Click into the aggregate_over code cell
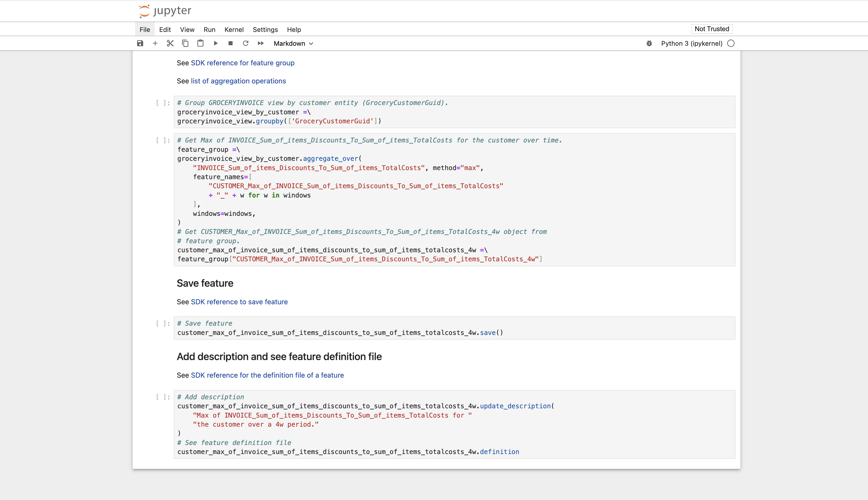Viewport: 868px width, 500px height. [x=454, y=200]
